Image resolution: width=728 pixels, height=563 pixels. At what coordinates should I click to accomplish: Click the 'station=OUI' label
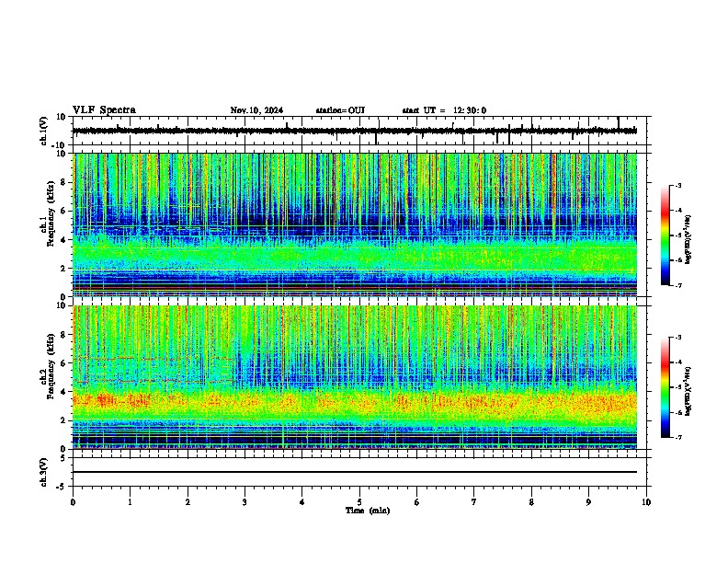coord(340,110)
